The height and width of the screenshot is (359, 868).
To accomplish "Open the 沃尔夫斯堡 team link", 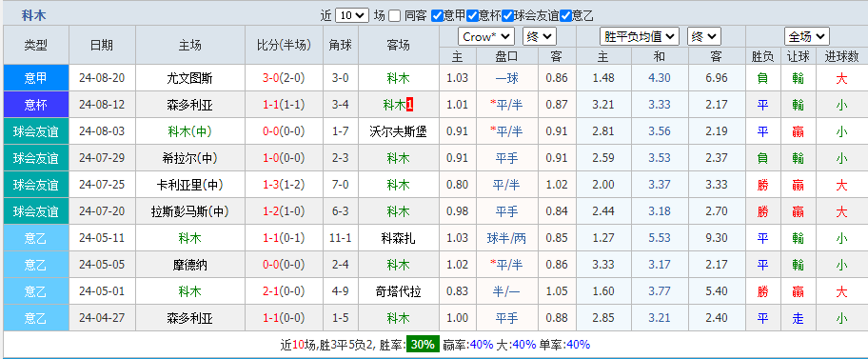I will pyautogui.click(x=398, y=131).
